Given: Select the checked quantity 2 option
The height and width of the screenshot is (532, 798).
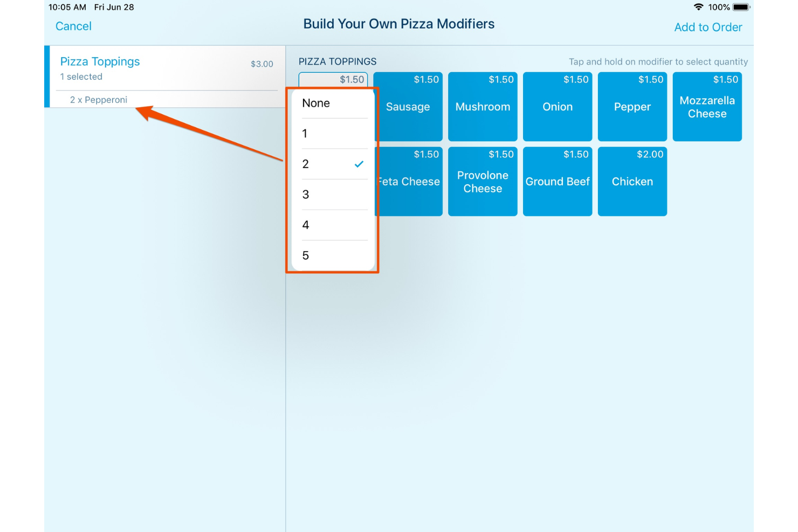Looking at the screenshot, I should tap(333, 164).
